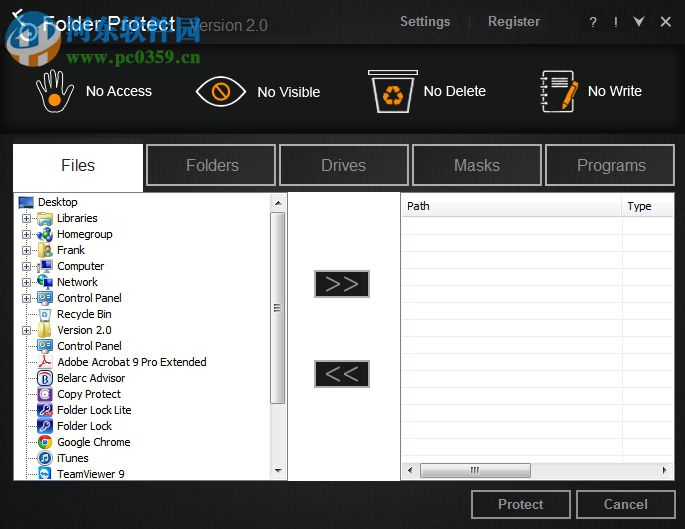Expand the first Control Panel node

tap(26, 298)
